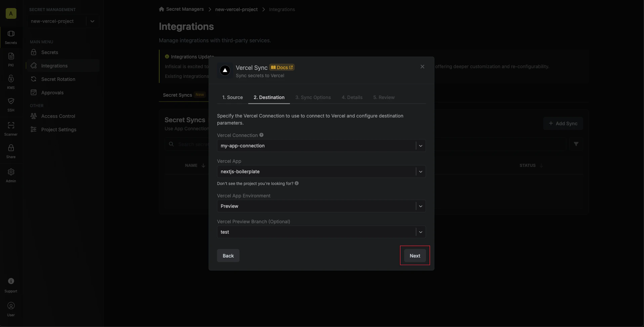Image resolution: width=644 pixels, height=327 pixels.
Task: Click new-vercel-project breadcrumb link
Action: click(x=237, y=9)
